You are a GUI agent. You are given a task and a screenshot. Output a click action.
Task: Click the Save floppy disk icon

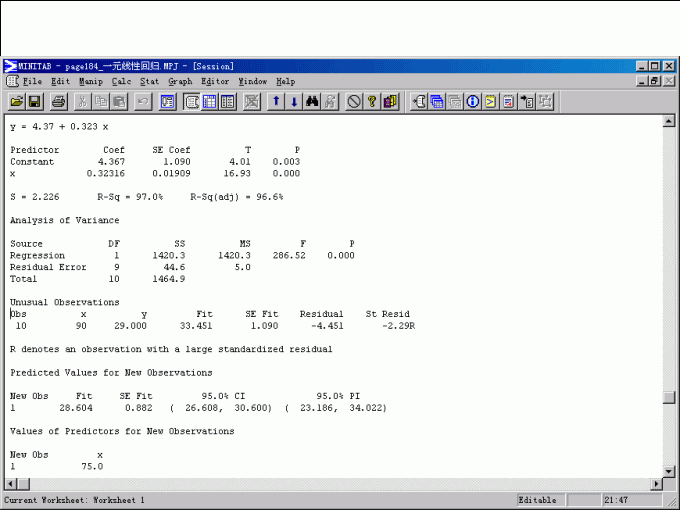click(34, 102)
